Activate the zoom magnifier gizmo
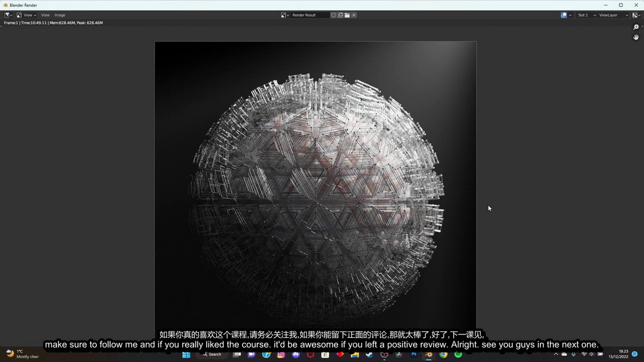Screen dimensions: 644x362 [636, 27]
